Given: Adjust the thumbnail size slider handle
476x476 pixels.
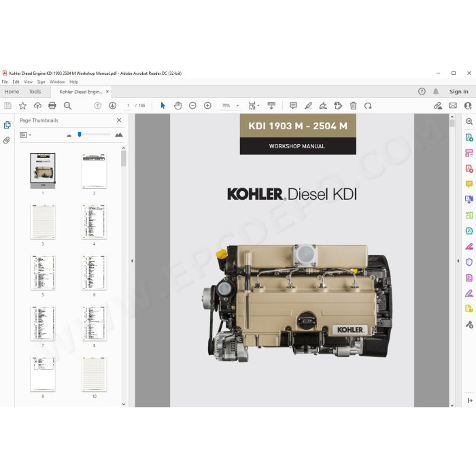Looking at the screenshot, I should click(80, 135).
